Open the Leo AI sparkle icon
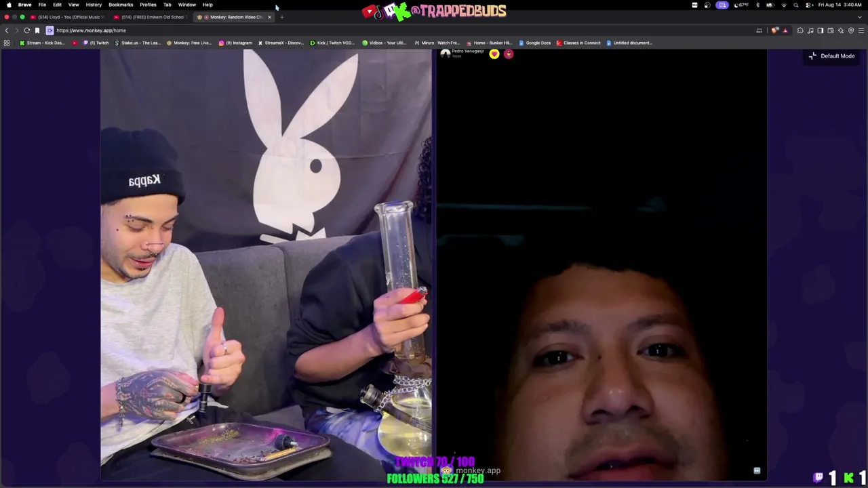Screen dimensions: 868x488 point(841,30)
